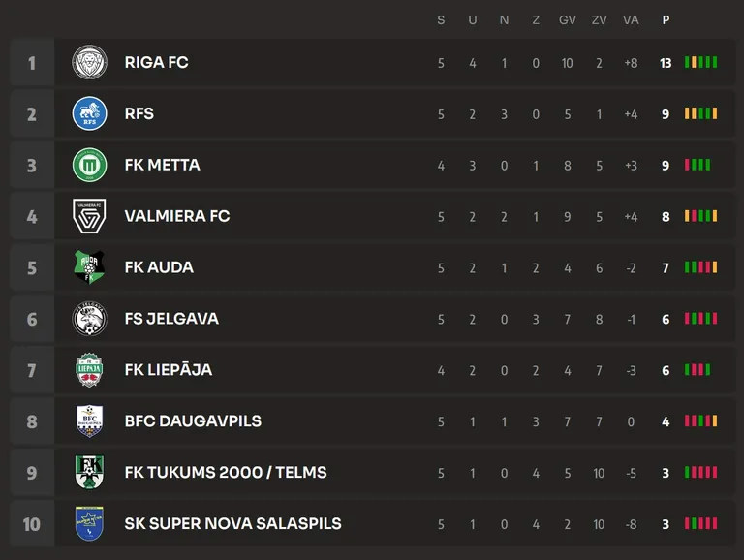Click the GV column header
744x560 pixels.
click(568, 20)
